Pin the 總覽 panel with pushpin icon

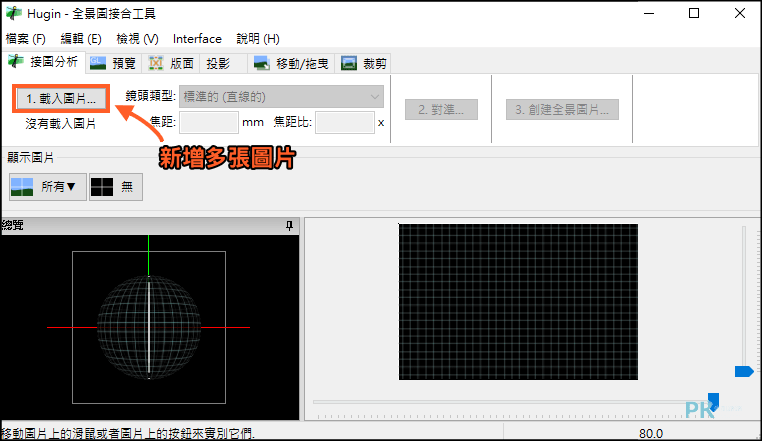pos(290,226)
